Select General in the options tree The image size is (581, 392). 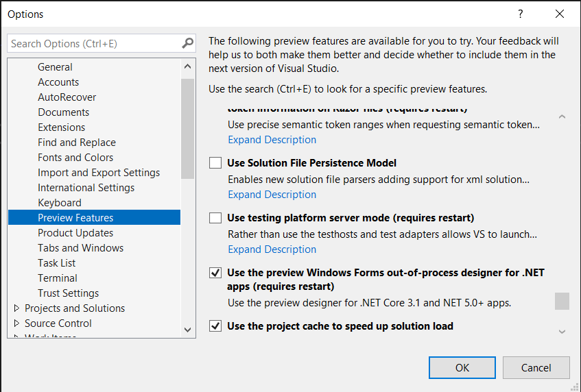tap(55, 67)
